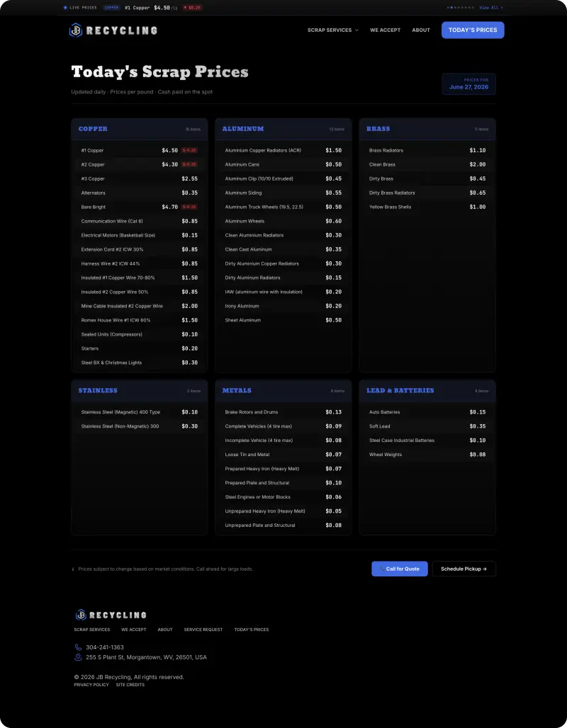Click Mine Cable Insulated #2 Copper Wire
567x728 pixels.
140,306
